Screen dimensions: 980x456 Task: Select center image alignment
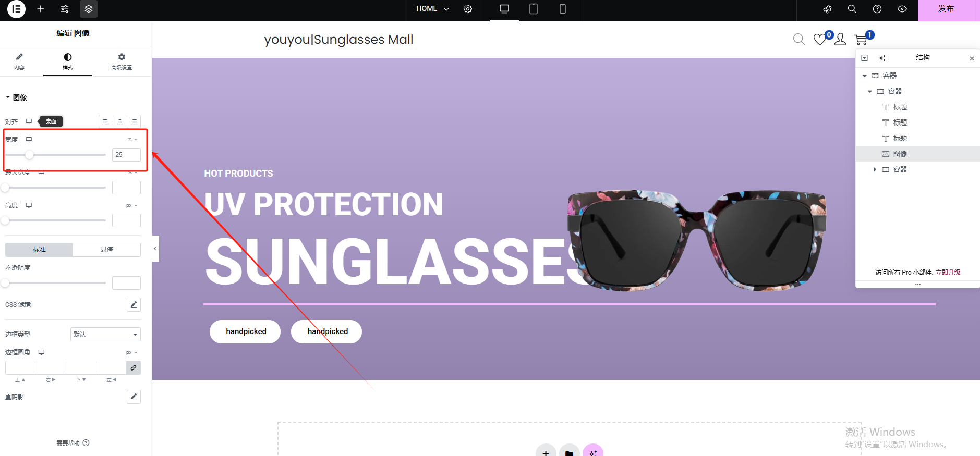[120, 121]
